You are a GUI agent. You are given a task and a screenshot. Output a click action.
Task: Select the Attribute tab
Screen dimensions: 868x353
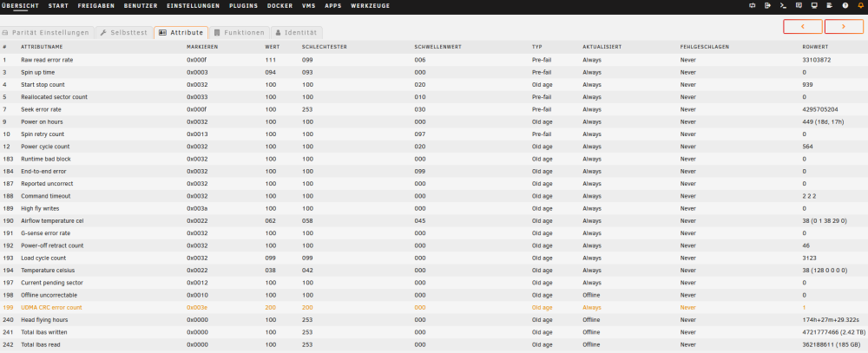(181, 33)
